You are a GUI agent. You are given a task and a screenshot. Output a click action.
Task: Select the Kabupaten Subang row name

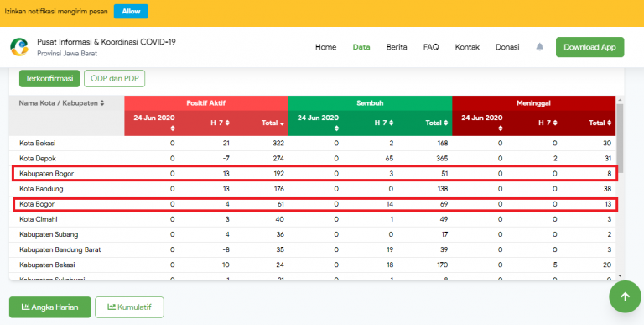(x=49, y=234)
